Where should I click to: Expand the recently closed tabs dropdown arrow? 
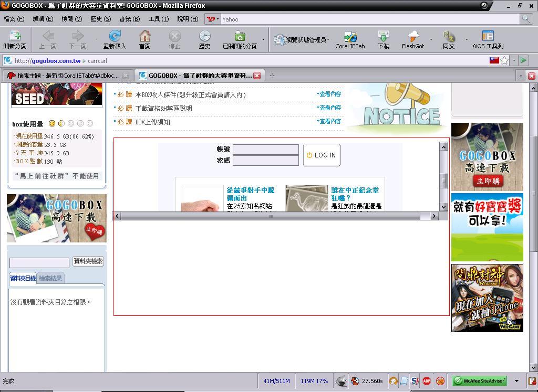point(263,39)
